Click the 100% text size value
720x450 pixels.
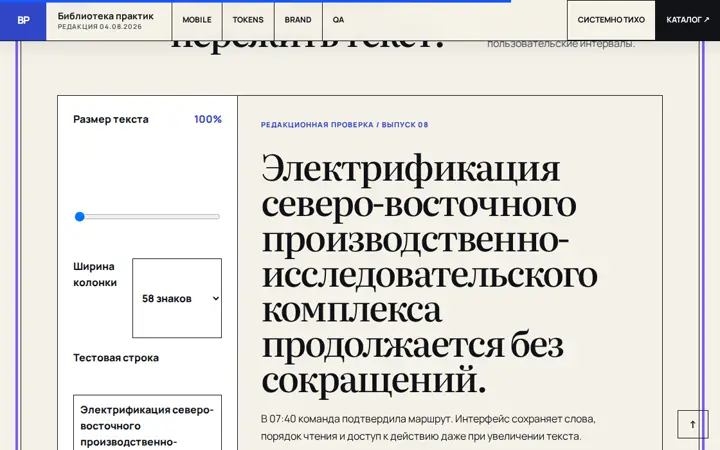[x=208, y=119]
